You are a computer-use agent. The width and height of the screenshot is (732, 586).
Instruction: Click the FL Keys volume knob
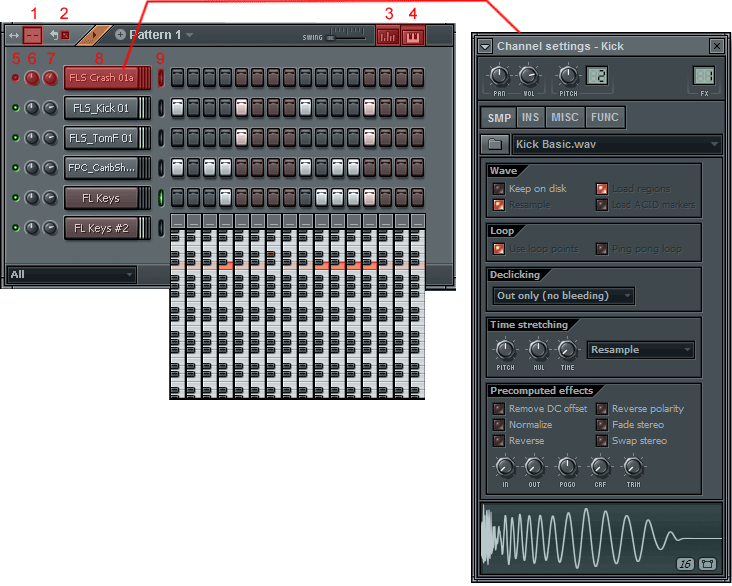click(50, 198)
